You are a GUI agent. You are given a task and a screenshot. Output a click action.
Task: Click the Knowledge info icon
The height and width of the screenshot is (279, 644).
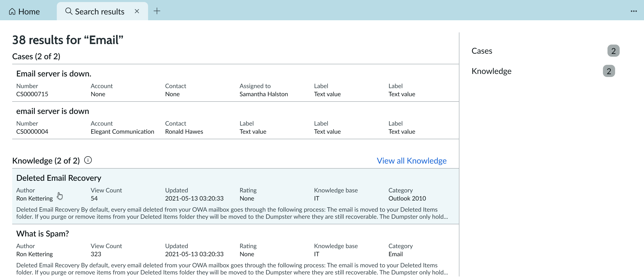tap(88, 160)
